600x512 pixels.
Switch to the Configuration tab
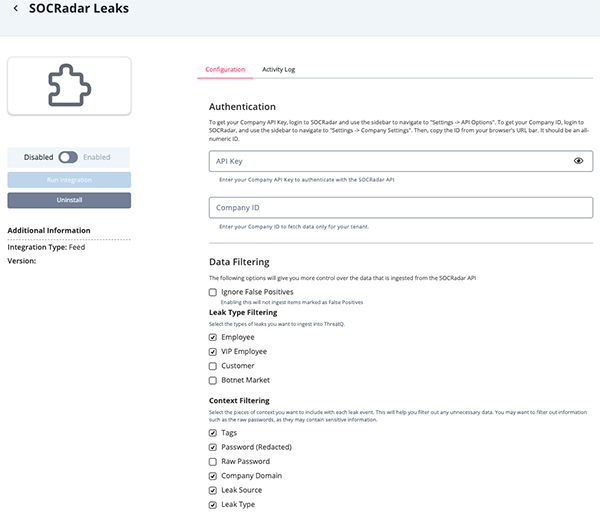click(225, 70)
